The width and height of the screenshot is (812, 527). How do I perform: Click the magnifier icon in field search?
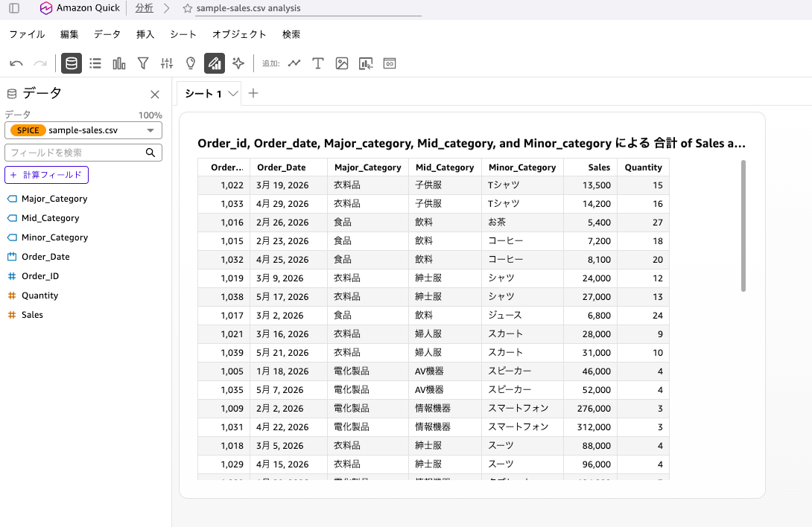pyautogui.click(x=150, y=153)
